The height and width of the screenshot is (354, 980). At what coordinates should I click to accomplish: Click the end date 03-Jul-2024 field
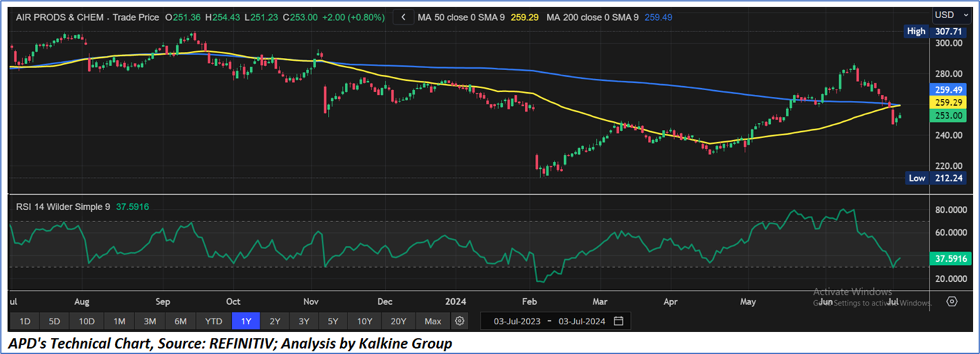(x=582, y=321)
